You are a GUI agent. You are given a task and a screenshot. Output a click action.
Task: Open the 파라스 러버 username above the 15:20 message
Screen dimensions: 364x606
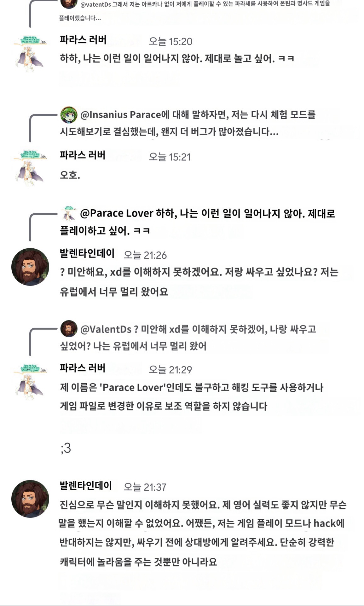click(83, 40)
